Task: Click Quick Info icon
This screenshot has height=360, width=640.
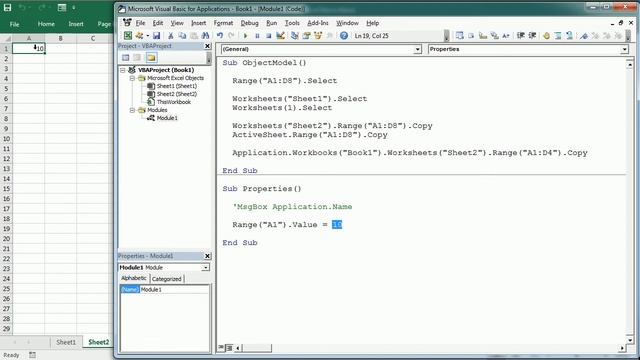Action: [483, 36]
